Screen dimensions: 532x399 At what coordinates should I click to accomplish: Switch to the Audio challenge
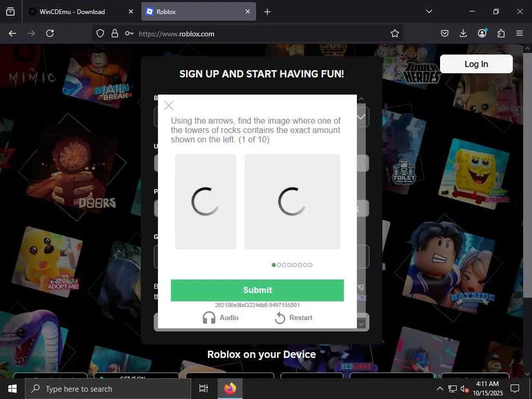tap(220, 318)
